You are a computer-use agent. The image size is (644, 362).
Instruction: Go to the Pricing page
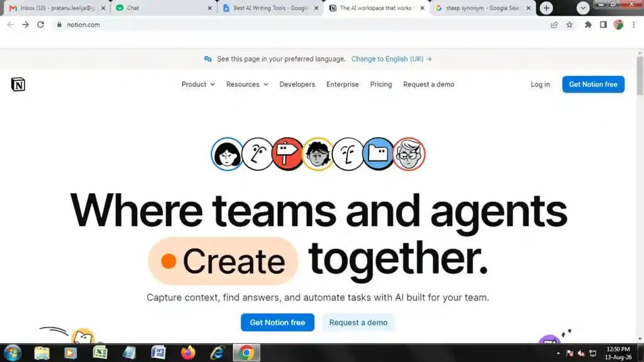coord(380,84)
